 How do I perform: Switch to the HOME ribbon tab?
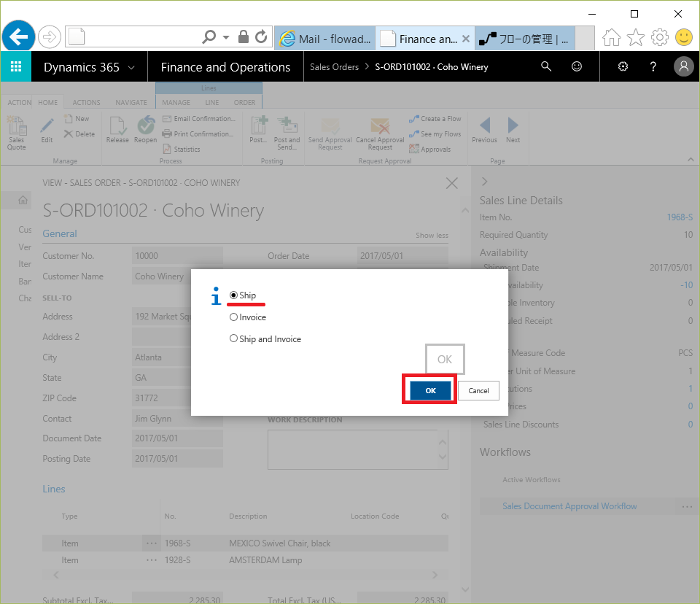pos(48,102)
